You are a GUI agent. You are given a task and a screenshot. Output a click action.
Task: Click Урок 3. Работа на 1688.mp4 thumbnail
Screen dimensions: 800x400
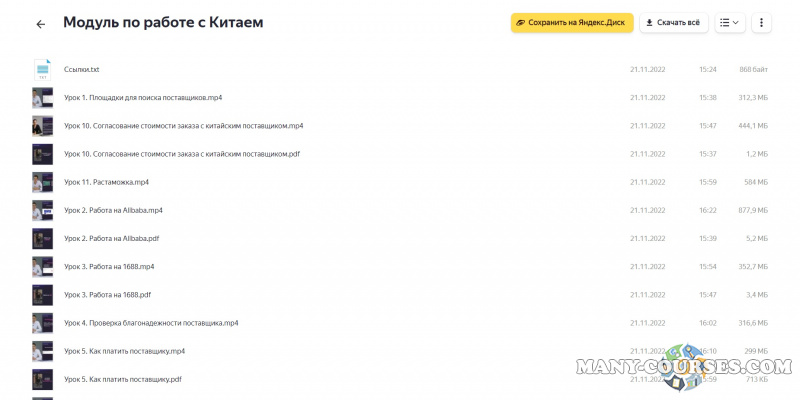42,267
